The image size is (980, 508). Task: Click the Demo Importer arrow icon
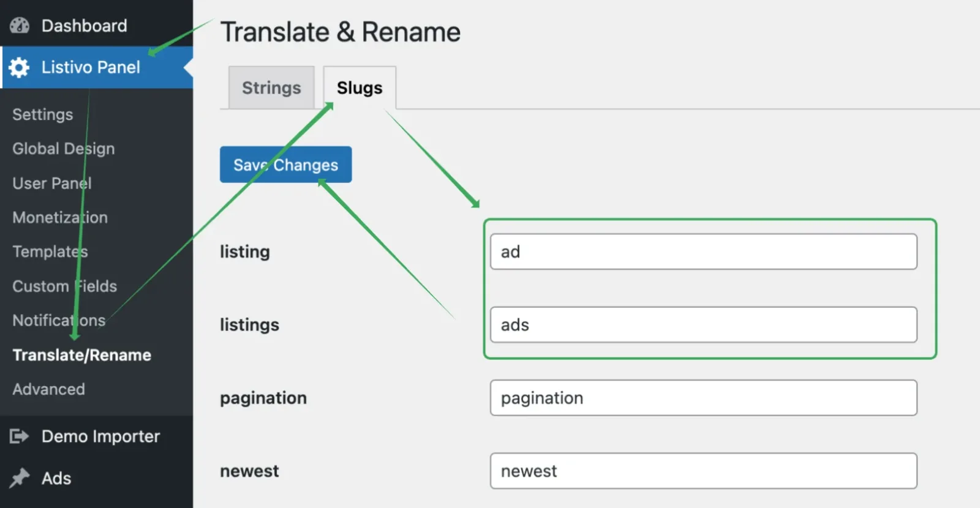[x=20, y=436]
